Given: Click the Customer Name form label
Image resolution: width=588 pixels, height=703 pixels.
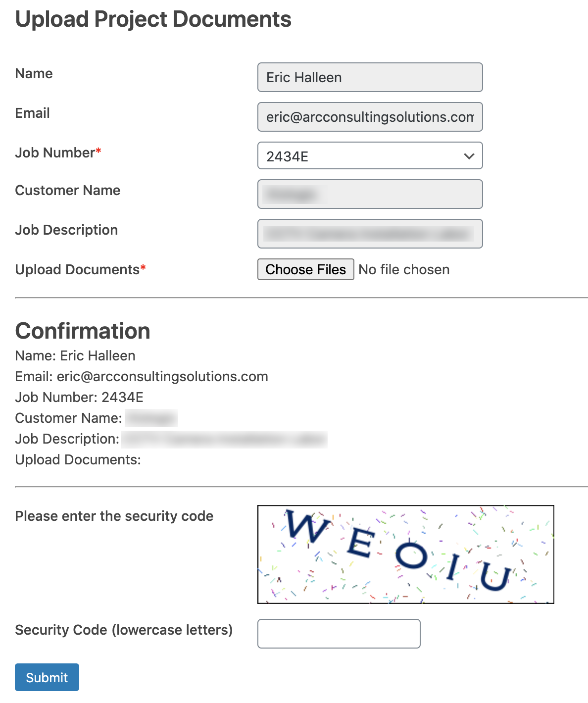Looking at the screenshot, I should [68, 191].
